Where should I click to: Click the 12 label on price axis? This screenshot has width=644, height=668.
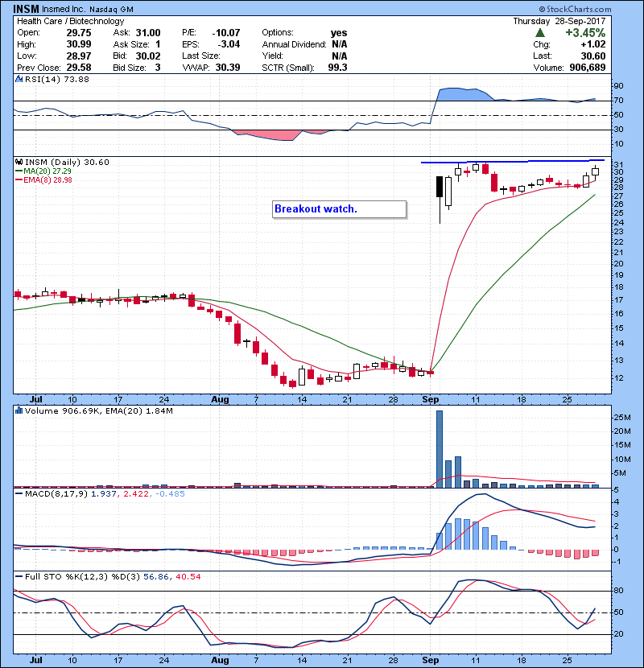[618, 378]
